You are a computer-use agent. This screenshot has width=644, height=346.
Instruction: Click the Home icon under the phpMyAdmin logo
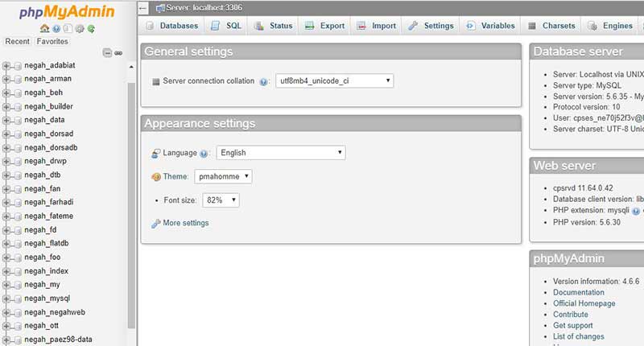pos(44,28)
